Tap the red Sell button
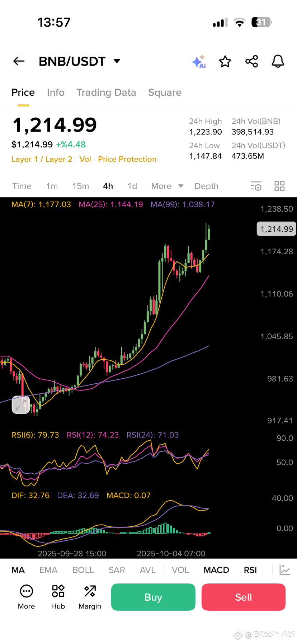 (x=244, y=597)
